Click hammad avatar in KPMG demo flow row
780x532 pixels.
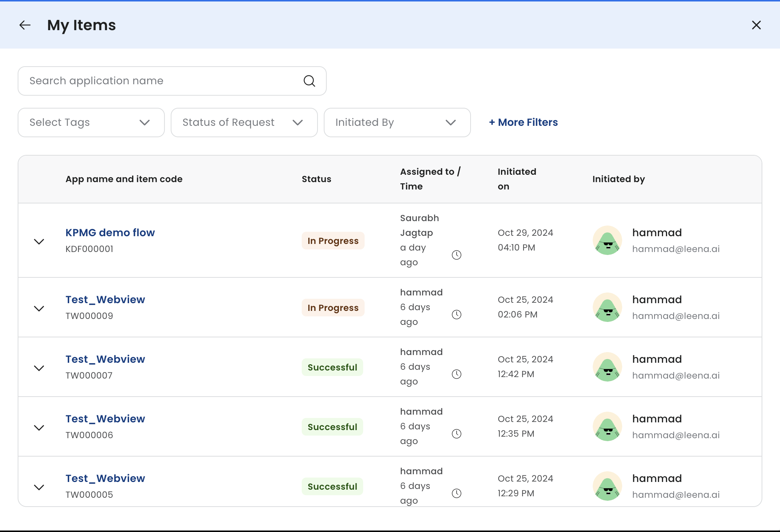tap(607, 241)
